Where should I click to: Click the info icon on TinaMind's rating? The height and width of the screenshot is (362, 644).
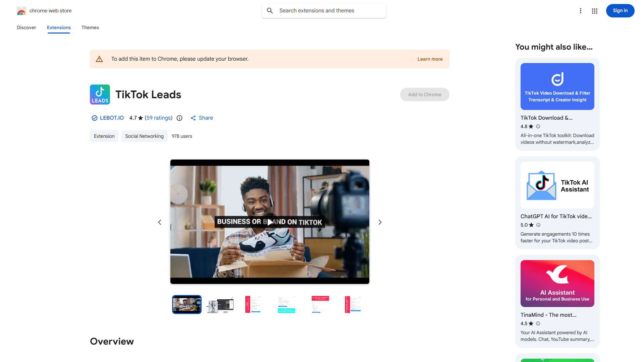[x=538, y=323]
